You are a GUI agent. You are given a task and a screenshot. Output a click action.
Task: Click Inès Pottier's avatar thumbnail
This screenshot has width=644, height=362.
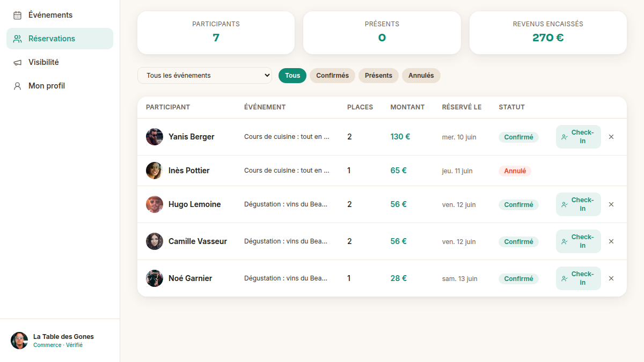click(155, 171)
